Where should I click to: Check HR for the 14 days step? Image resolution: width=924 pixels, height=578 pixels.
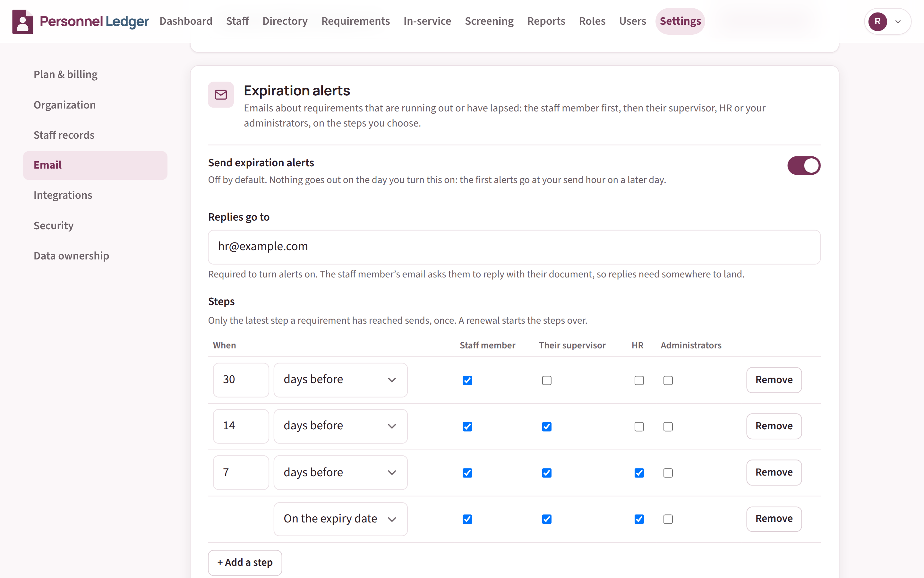click(x=639, y=427)
